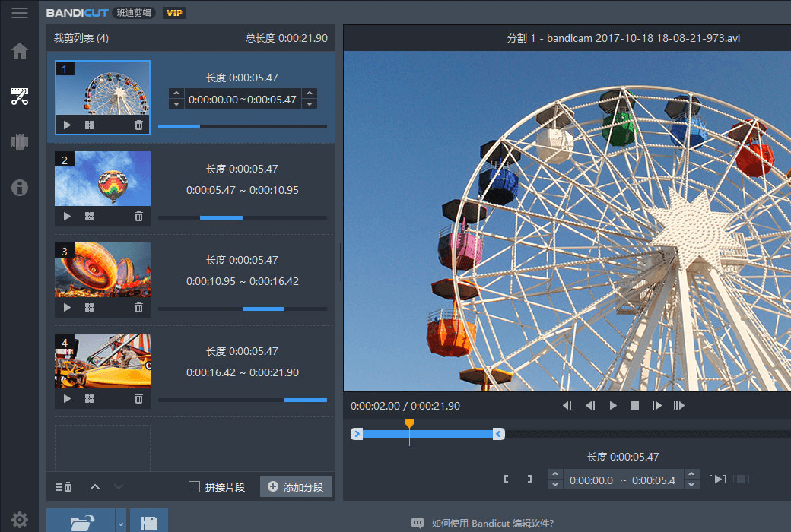Viewport: 791px width, 532px height.
Task: Click the 添加分段 button
Action: [296, 486]
